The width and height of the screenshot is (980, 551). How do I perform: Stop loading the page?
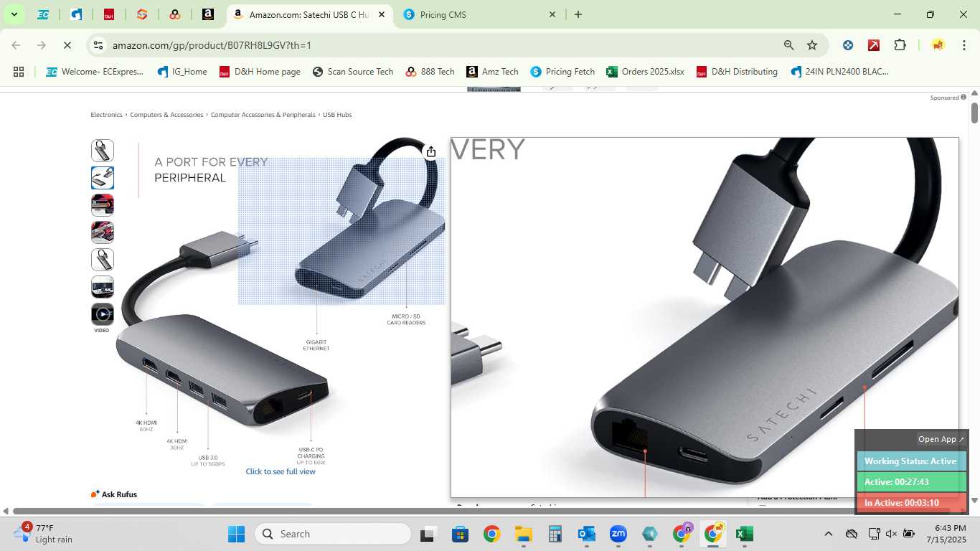pos(67,45)
